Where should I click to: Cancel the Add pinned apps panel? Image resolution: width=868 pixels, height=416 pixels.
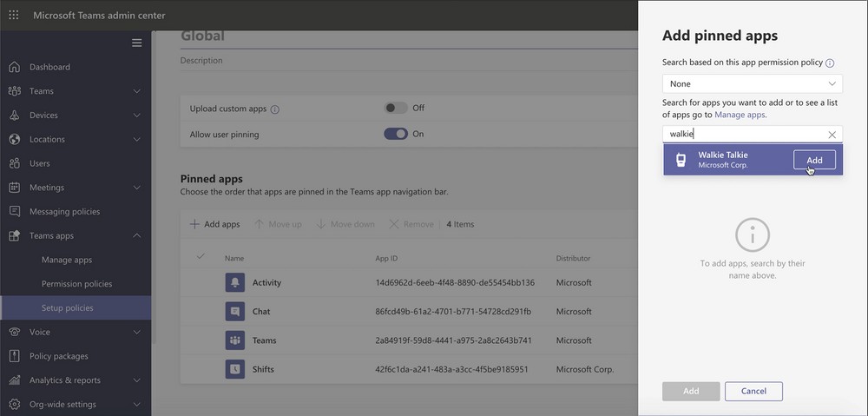point(753,391)
